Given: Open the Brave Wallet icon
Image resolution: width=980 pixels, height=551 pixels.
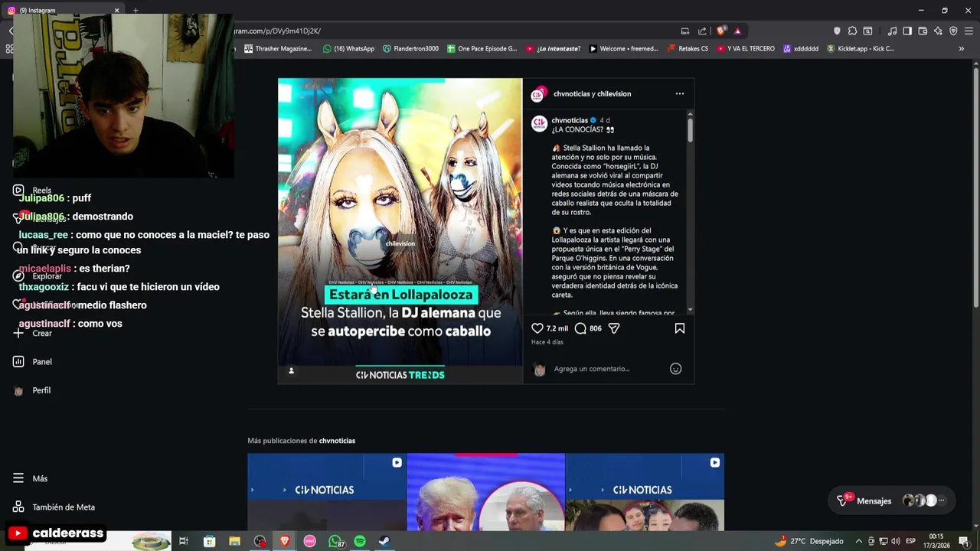Looking at the screenshot, I should tap(923, 31).
